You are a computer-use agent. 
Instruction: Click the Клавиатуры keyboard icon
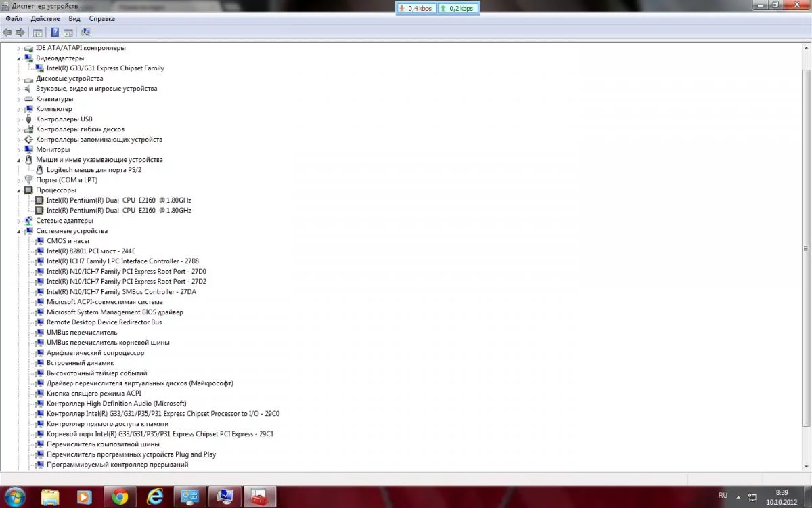(x=28, y=99)
